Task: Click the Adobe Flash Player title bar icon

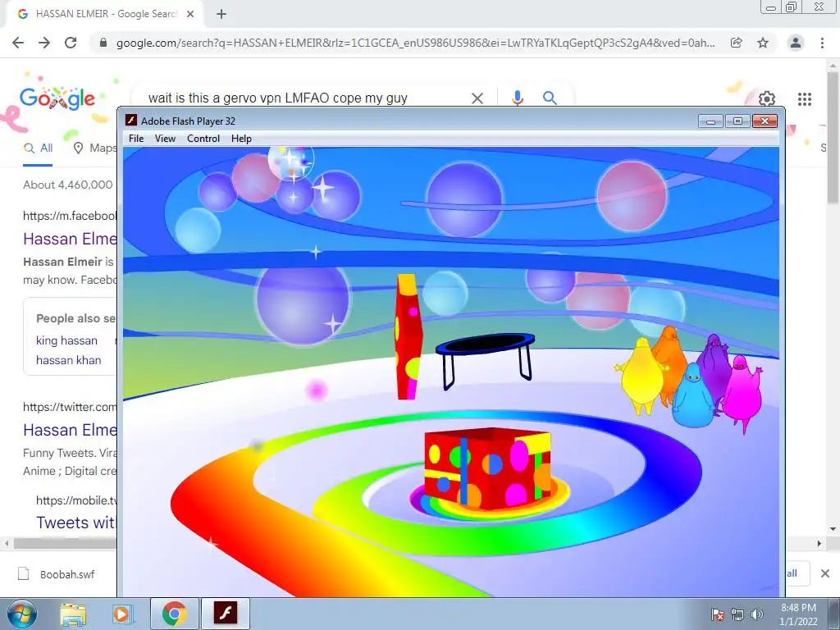Action: click(x=130, y=120)
